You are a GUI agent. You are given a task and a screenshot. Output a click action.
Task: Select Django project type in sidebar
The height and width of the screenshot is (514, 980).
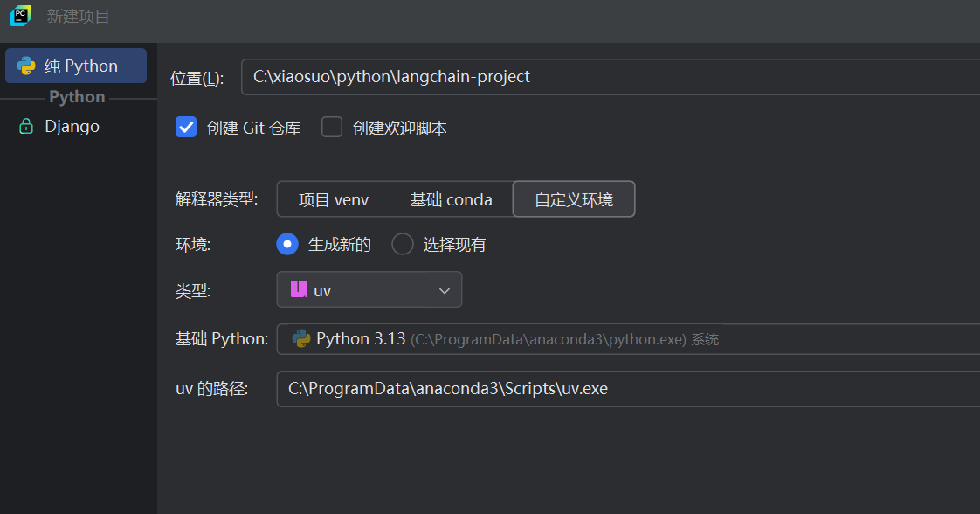click(72, 127)
